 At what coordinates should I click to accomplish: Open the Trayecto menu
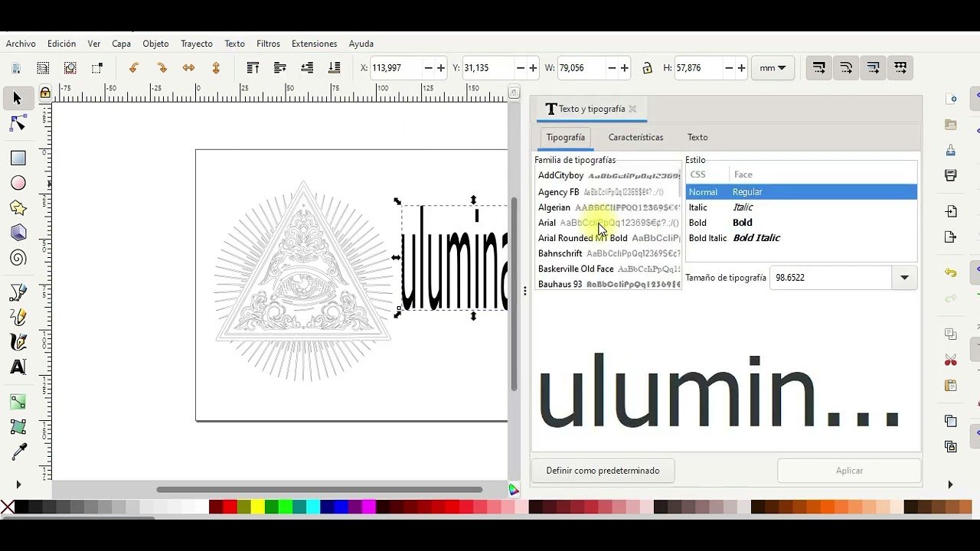(x=197, y=44)
